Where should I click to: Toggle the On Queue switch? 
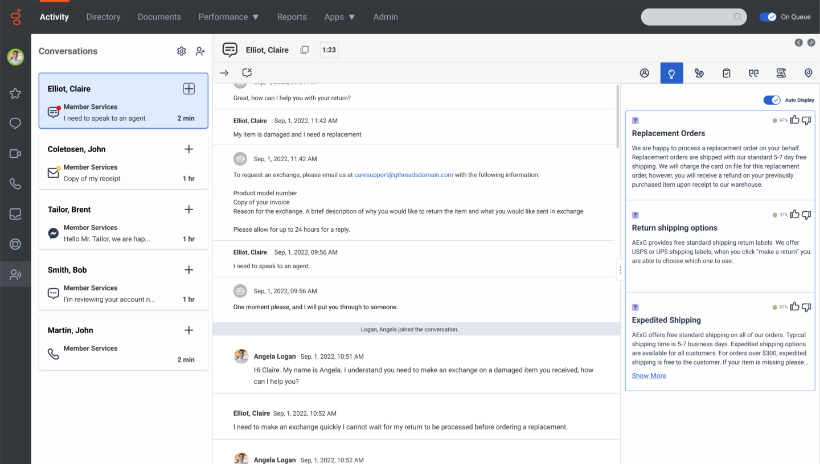tap(768, 17)
